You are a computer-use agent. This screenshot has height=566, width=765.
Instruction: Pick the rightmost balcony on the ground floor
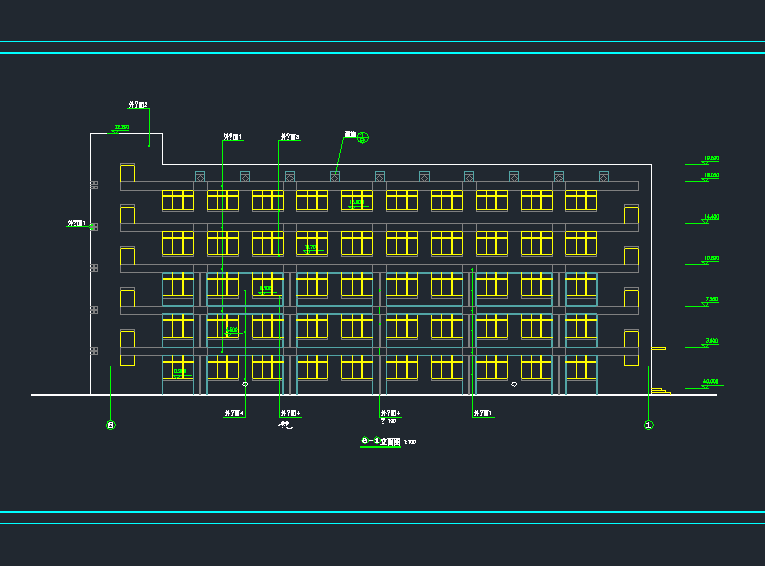pyautogui.click(x=631, y=348)
